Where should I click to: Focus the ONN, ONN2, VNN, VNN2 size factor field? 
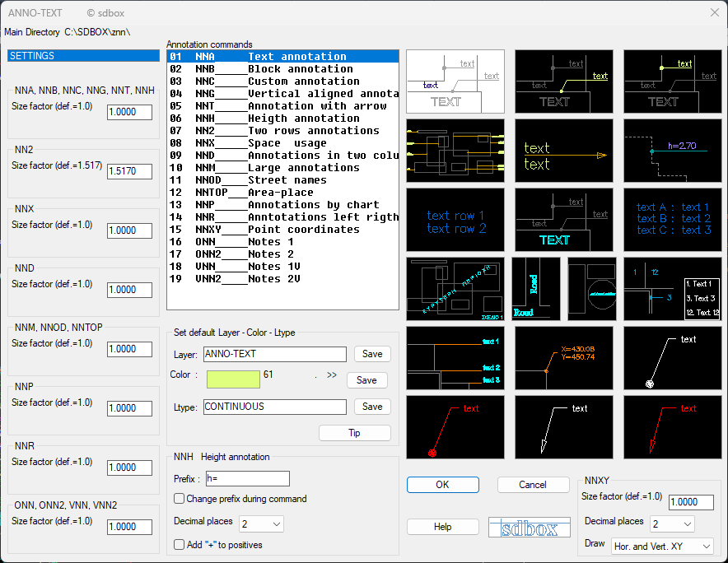tap(129, 527)
